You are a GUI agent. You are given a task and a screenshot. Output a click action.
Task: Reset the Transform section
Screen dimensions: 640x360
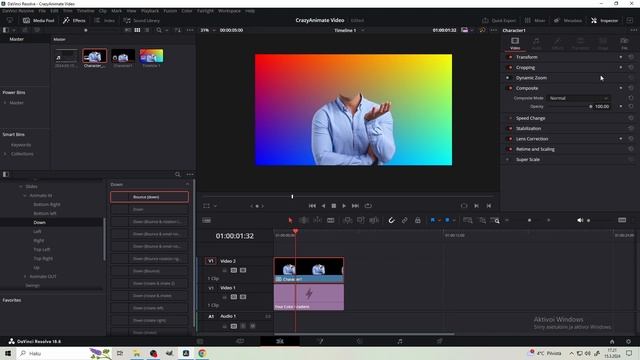pos(631,57)
